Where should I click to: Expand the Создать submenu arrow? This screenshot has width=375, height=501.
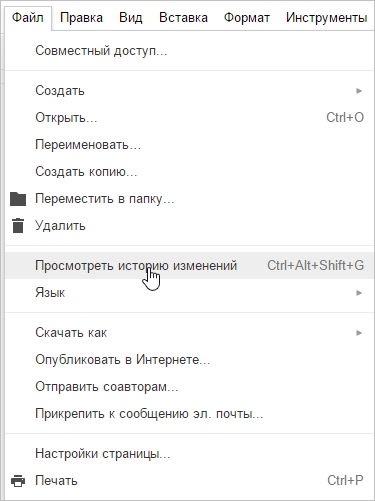(359, 91)
